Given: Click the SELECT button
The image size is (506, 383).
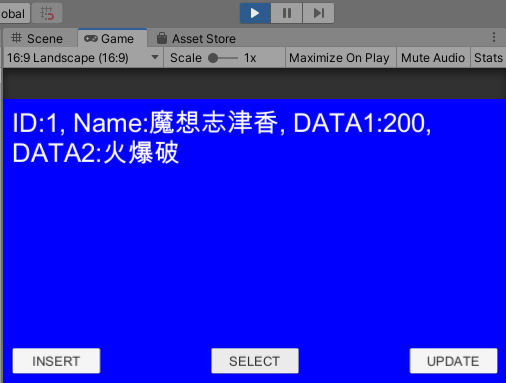Looking at the screenshot, I should [255, 361].
